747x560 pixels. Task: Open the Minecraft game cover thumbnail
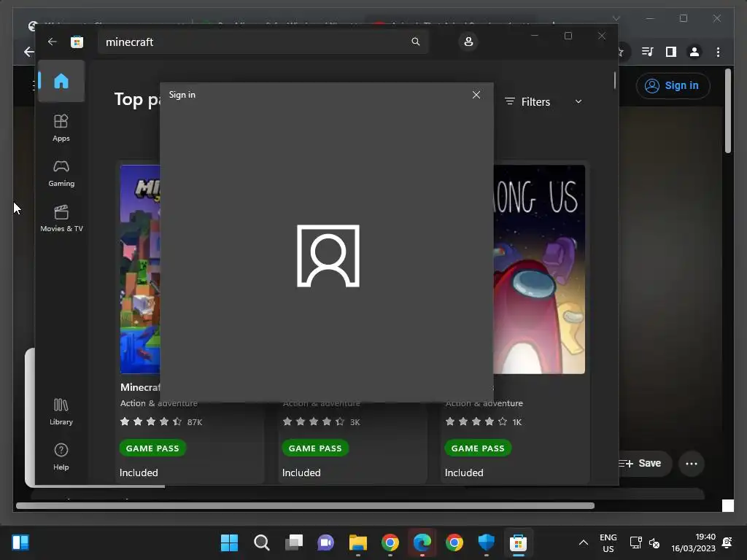point(140,270)
